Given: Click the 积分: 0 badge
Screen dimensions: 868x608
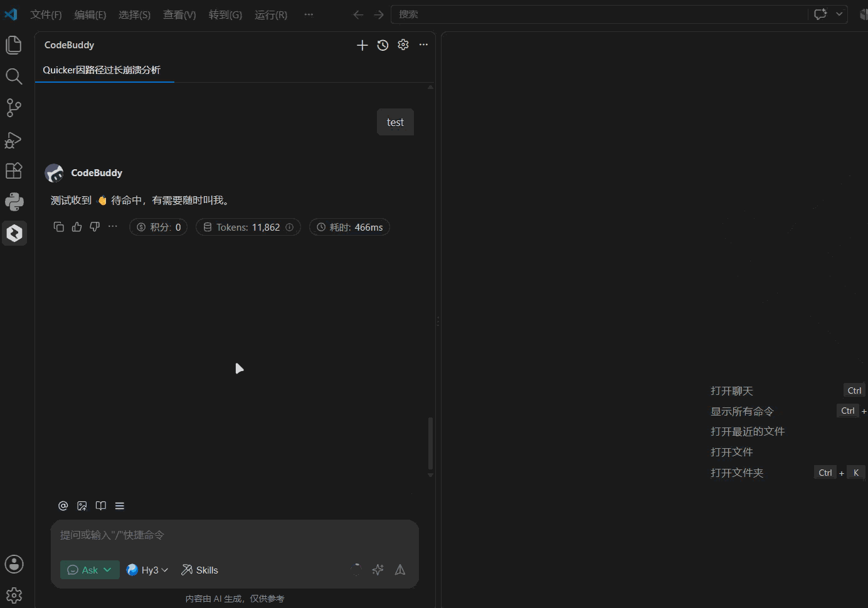Looking at the screenshot, I should click(x=159, y=227).
